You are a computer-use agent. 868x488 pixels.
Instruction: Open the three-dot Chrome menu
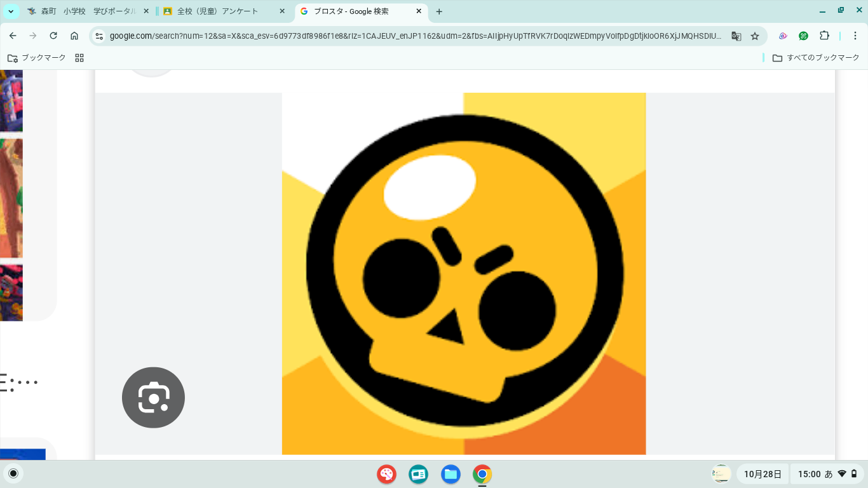click(854, 36)
